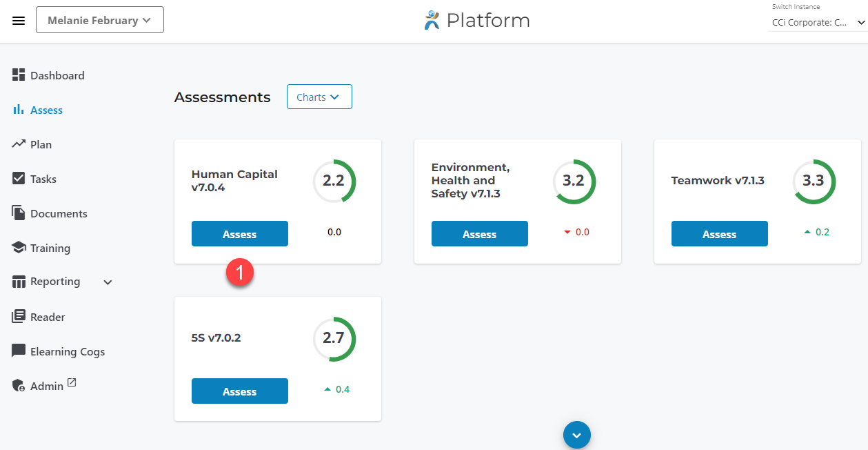Open Plan in the sidebar
The height and width of the screenshot is (450, 868).
(x=41, y=144)
